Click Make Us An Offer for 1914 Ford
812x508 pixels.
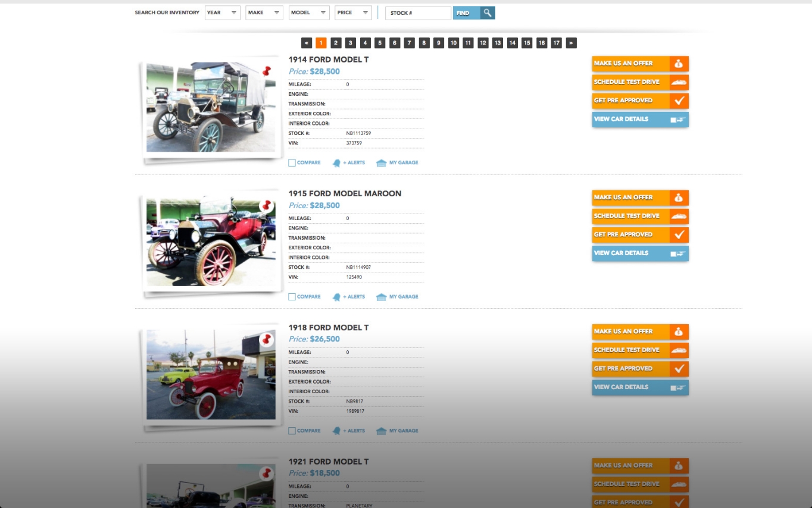(640, 64)
